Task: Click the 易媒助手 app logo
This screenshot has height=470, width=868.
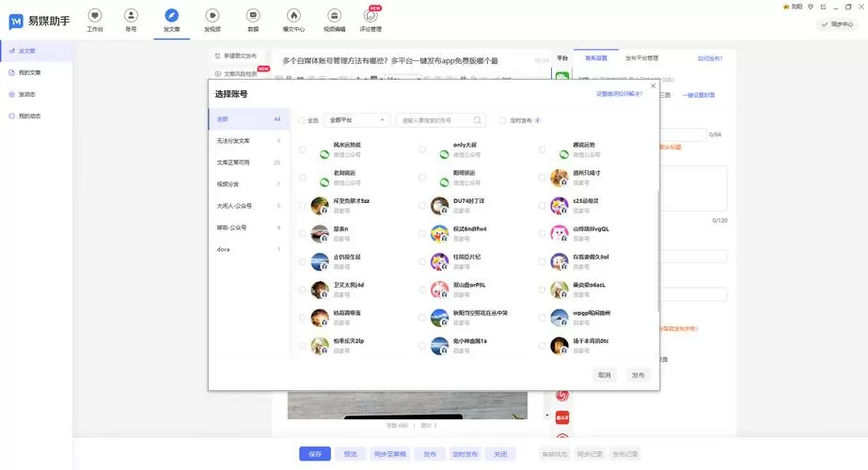Action: coord(39,21)
